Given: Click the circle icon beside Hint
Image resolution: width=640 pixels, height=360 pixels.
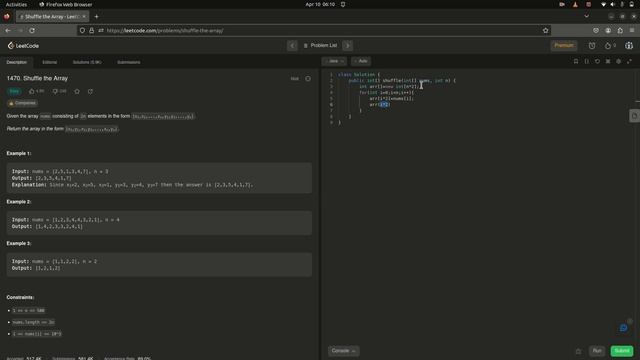Looking at the screenshot, I should [x=308, y=78].
